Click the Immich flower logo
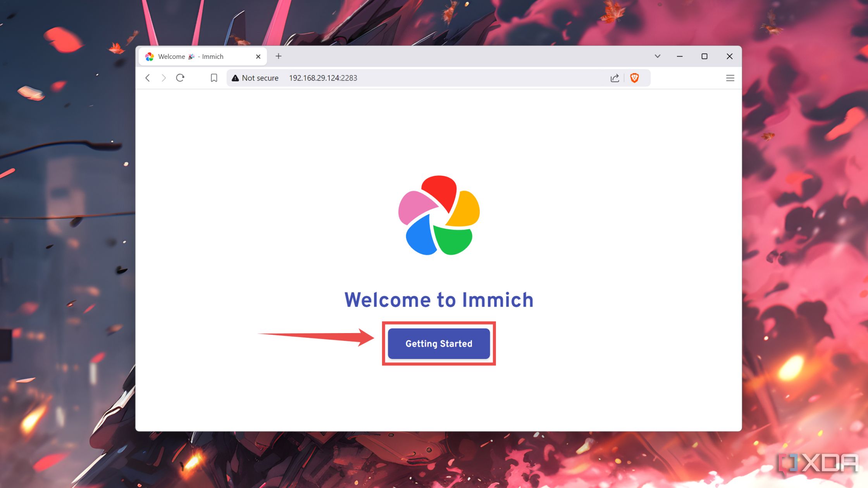The image size is (868, 488). click(439, 215)
